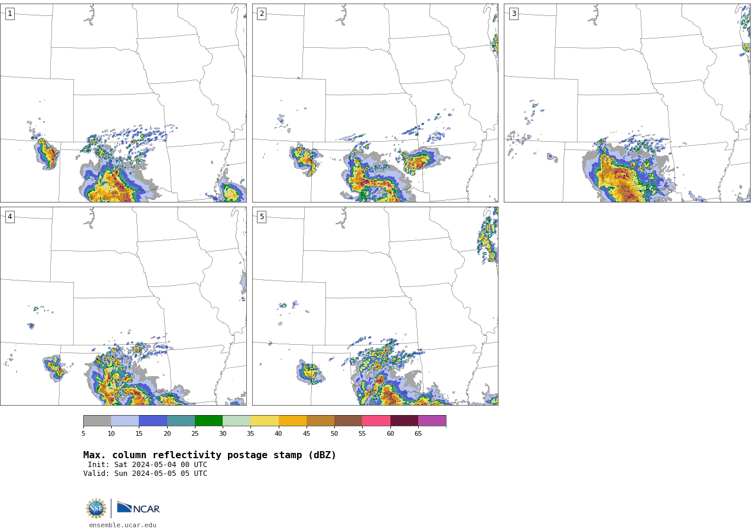Click the Init: Sat 2024-05-04 00 UTC text
Viewport: 756px width, 532px height.
click(x=148, y=465)
